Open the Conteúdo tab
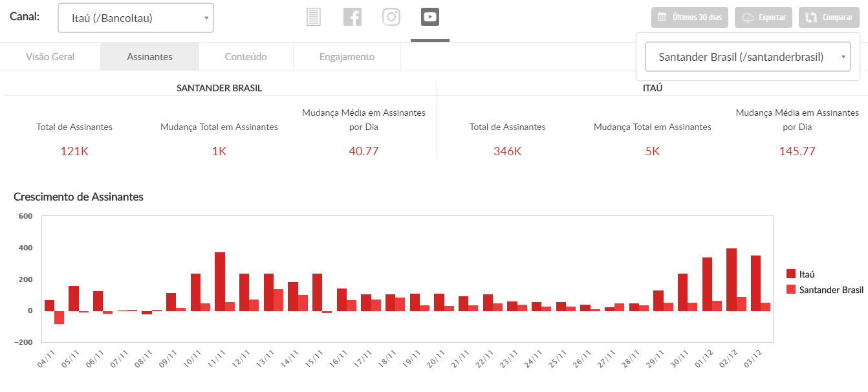 pyautogui.click(x=246, y=57)
